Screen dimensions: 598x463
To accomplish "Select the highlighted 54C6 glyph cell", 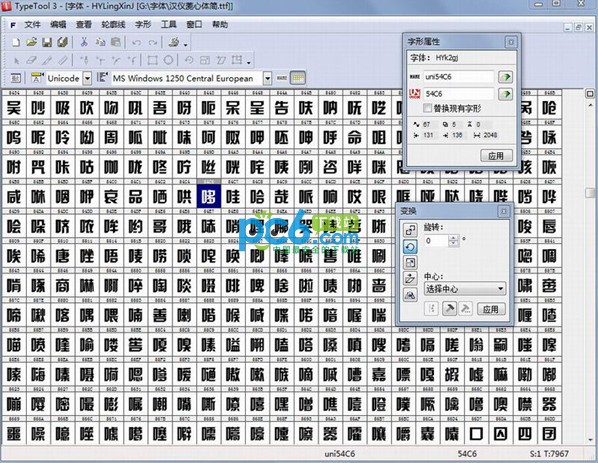I will point(209,196).
